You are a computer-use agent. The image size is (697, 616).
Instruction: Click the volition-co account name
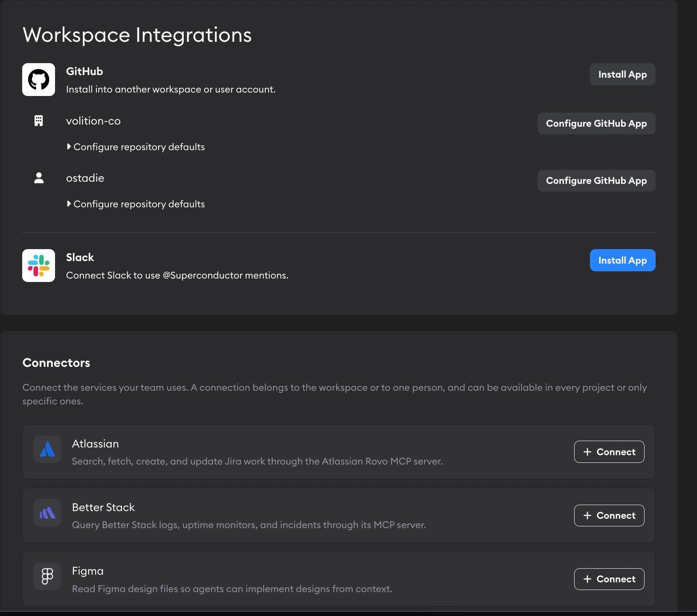[93, 121]
